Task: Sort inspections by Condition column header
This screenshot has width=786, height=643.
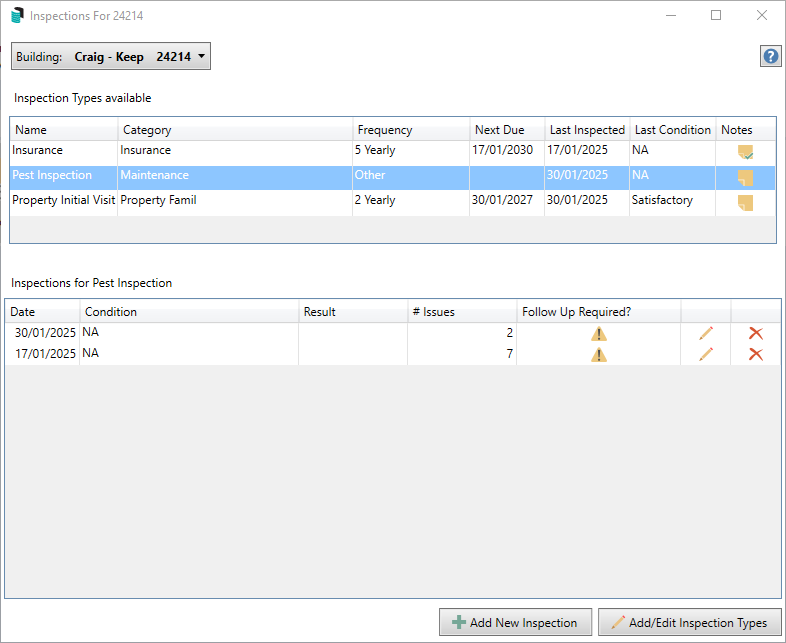Action: [x=189, y=312]
